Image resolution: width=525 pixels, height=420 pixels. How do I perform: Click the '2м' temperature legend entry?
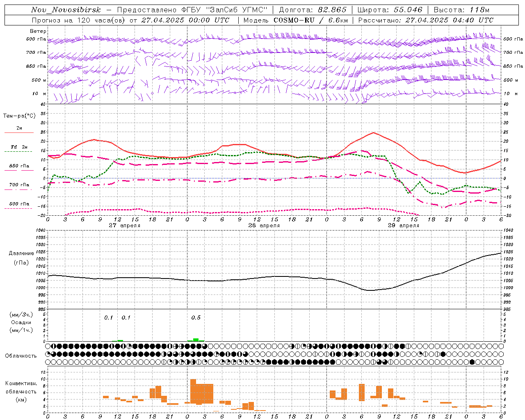tap(19, 128)
